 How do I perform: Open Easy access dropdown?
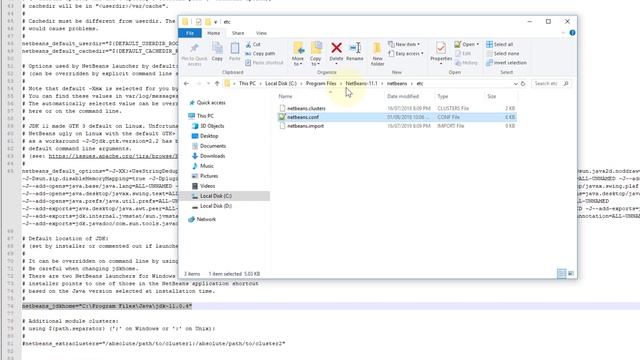point(406,53)
